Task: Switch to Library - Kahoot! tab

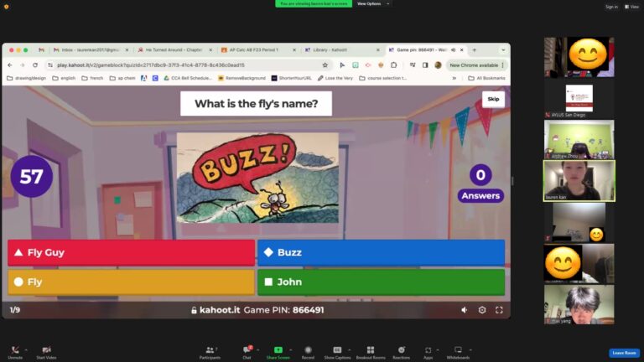Action: [342, 49]
